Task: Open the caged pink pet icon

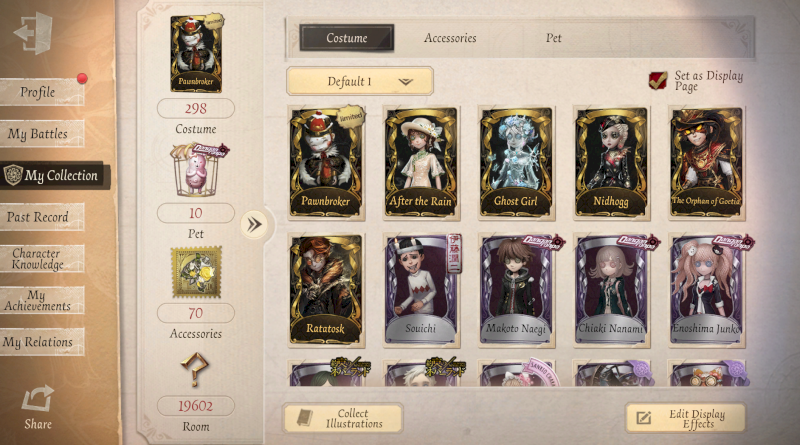Action: 198,170
